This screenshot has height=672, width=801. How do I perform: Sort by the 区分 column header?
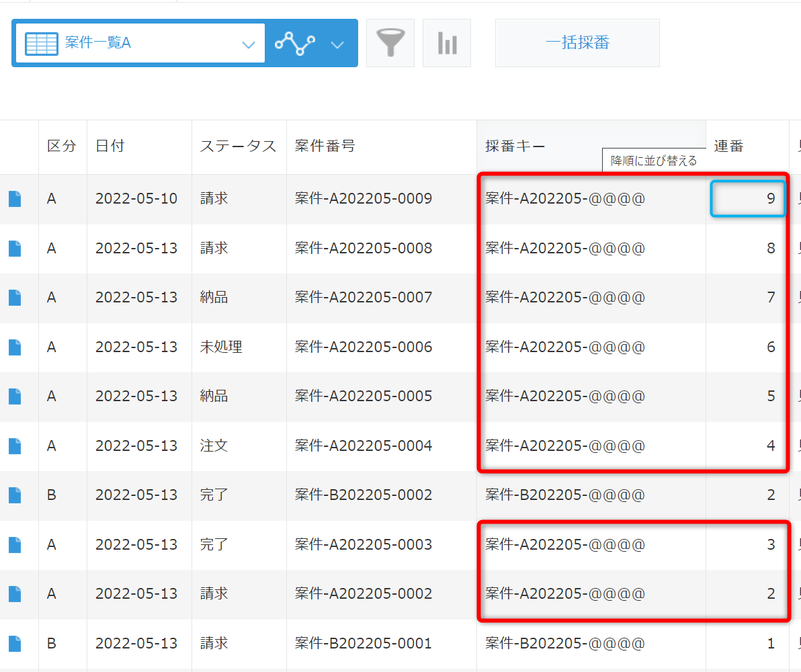pyautogui.click(x=62, y=146)
